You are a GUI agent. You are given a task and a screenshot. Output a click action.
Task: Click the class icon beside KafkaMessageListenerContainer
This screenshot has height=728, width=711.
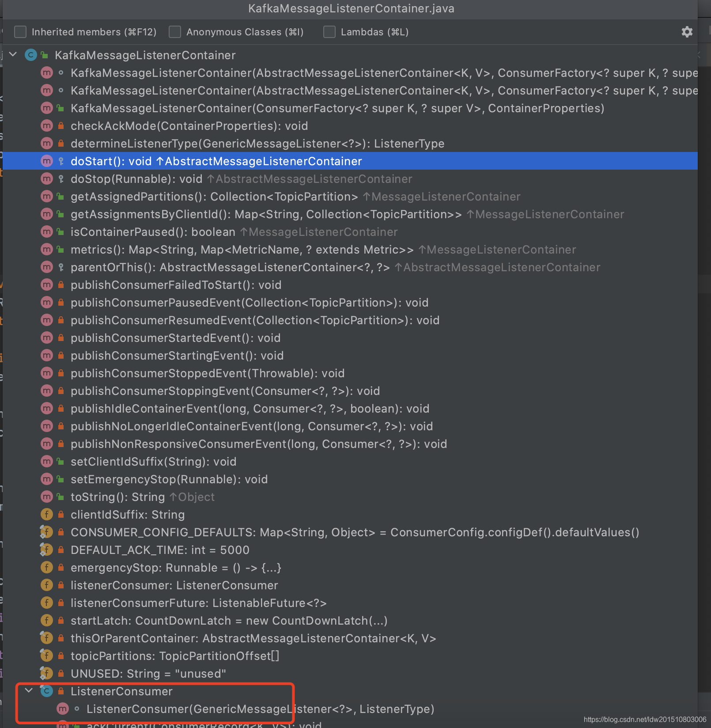click(x=30, y=55)
